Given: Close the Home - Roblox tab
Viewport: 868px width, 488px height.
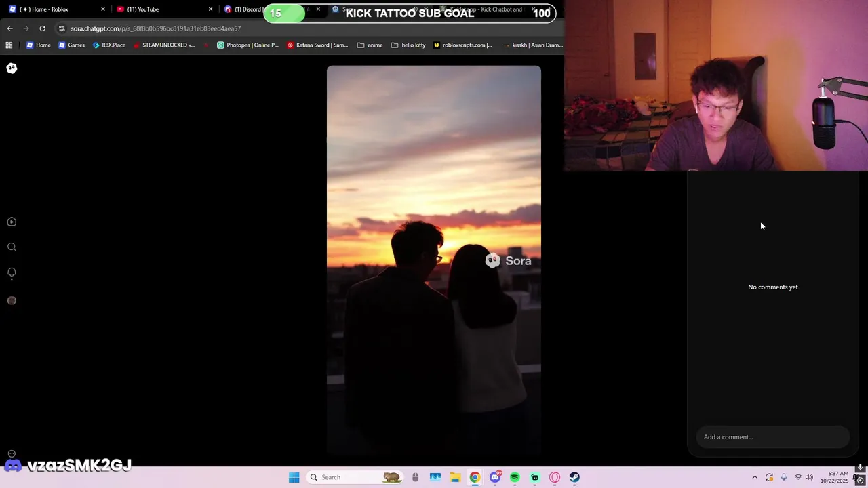Looking at the screenshot, I should pyautogui.click(x=103, y=9).
